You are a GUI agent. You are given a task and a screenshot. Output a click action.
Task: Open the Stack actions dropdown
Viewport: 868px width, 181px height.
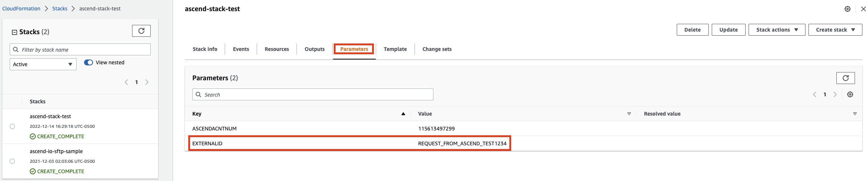[x=777, y=30]
